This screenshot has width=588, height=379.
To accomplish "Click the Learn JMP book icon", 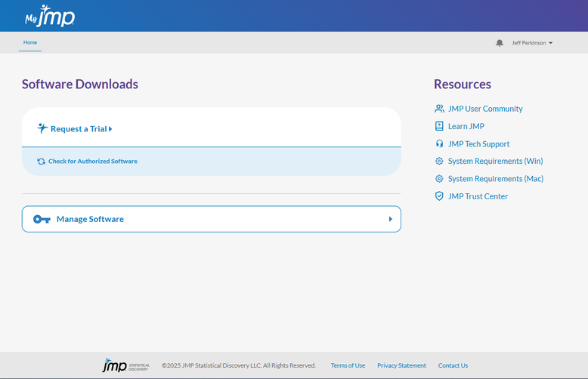I will click(x=439, y=126).
